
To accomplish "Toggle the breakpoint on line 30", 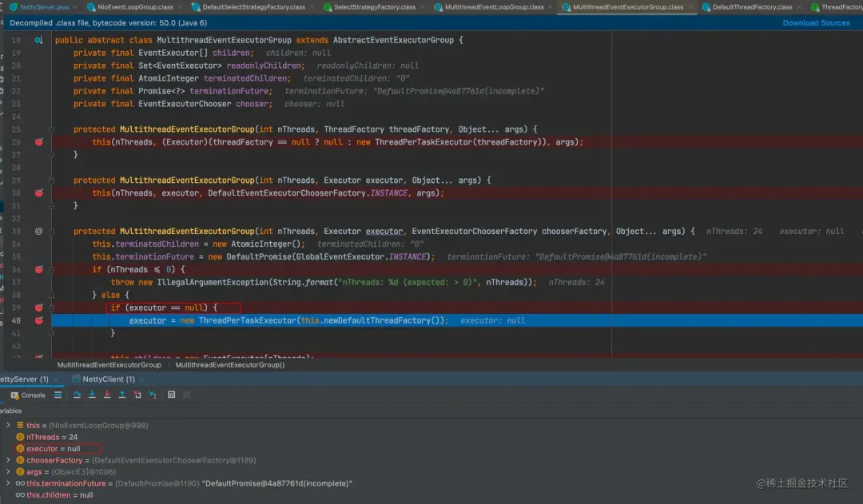I will click(39, 193).
